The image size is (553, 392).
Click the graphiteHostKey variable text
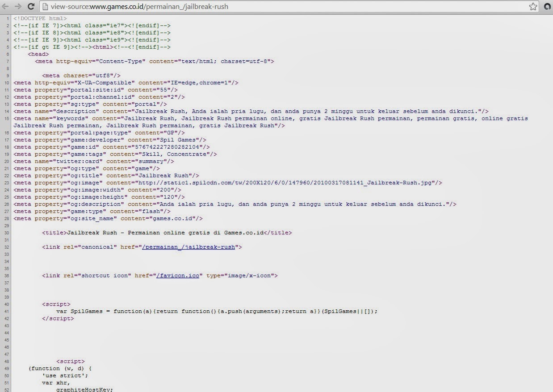(84, 389)
